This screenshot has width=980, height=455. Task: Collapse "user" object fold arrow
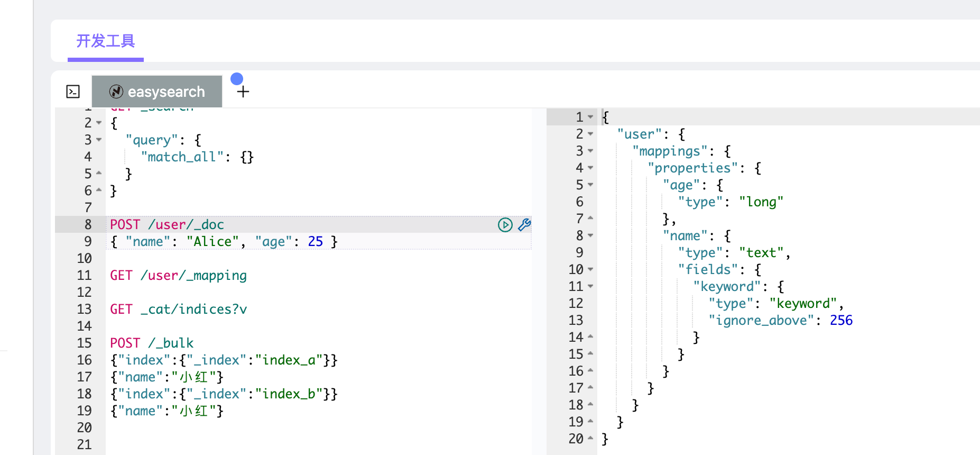click(590, 134)
